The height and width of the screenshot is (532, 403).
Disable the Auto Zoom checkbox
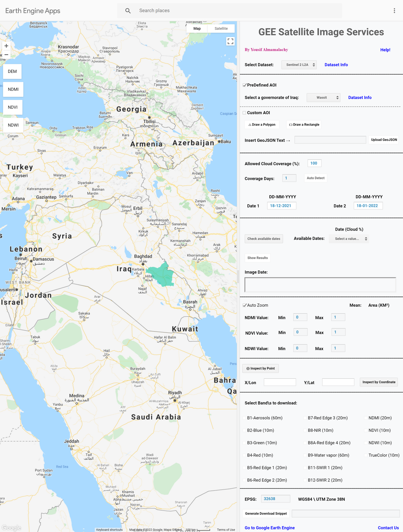[x=244, y=305]
